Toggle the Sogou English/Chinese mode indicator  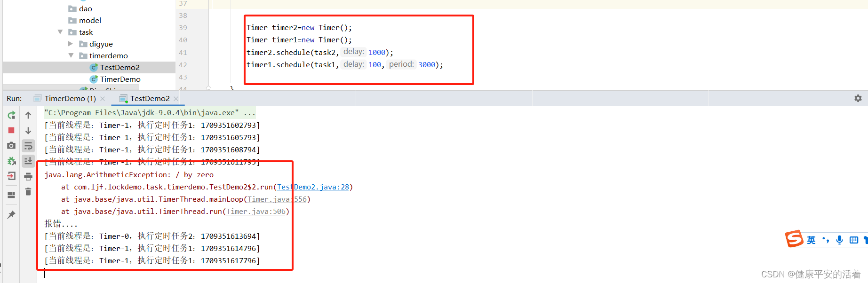tap(812, 240)
